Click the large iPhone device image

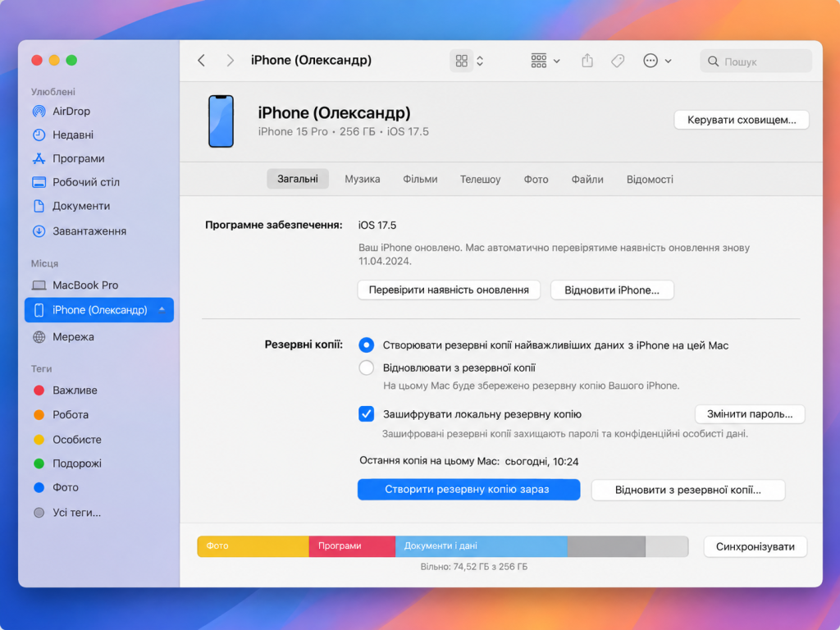(x=221, y=121)
